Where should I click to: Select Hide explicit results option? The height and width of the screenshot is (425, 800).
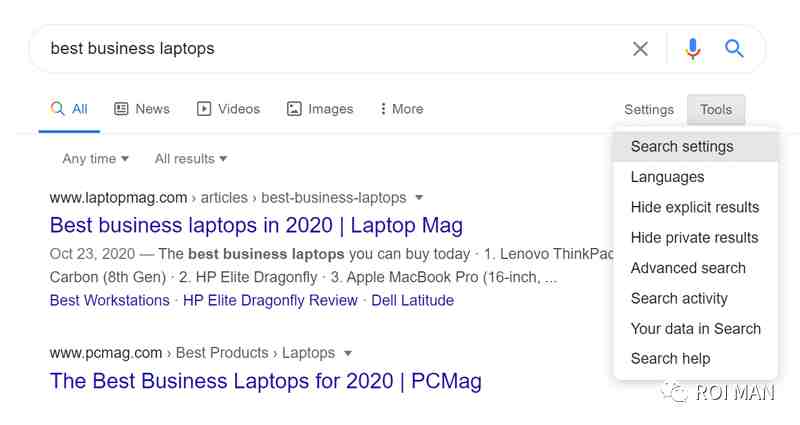pos(695,207)
